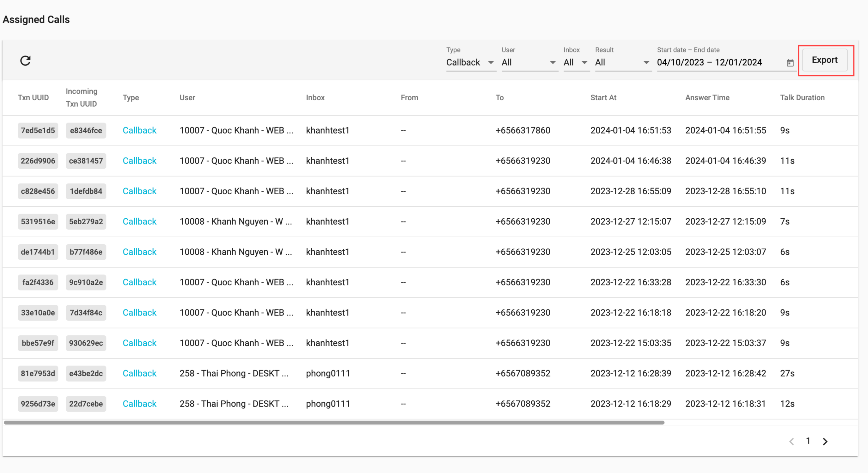Click start time 2023-12-22 15:03:35
The image size is (868, 473).
(631, 343)
